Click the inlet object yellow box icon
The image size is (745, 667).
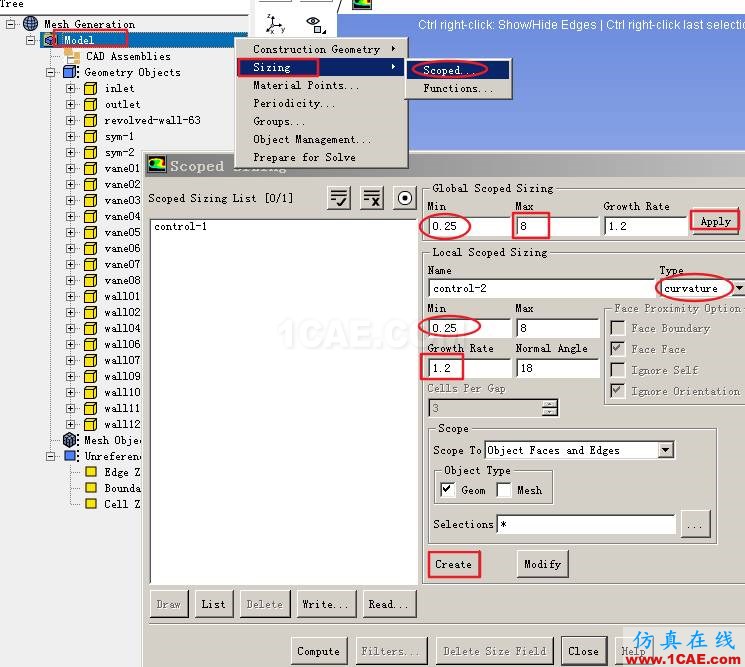pyautogui.click(x=90, y=88)
